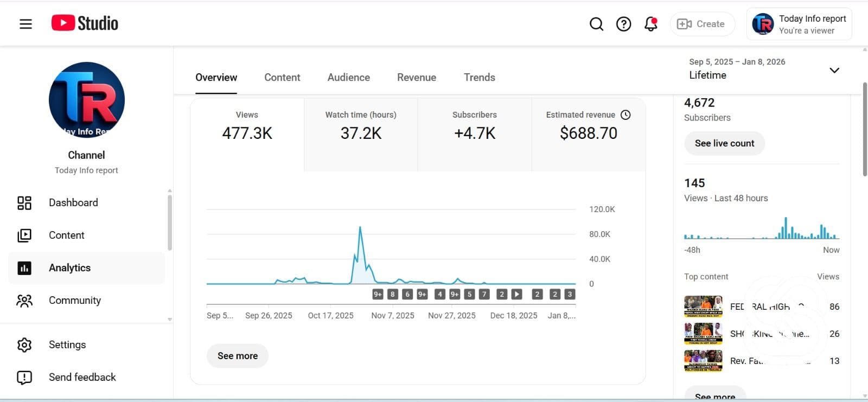Click the video play marker on the timeline
868x402 pixels.
516,294
